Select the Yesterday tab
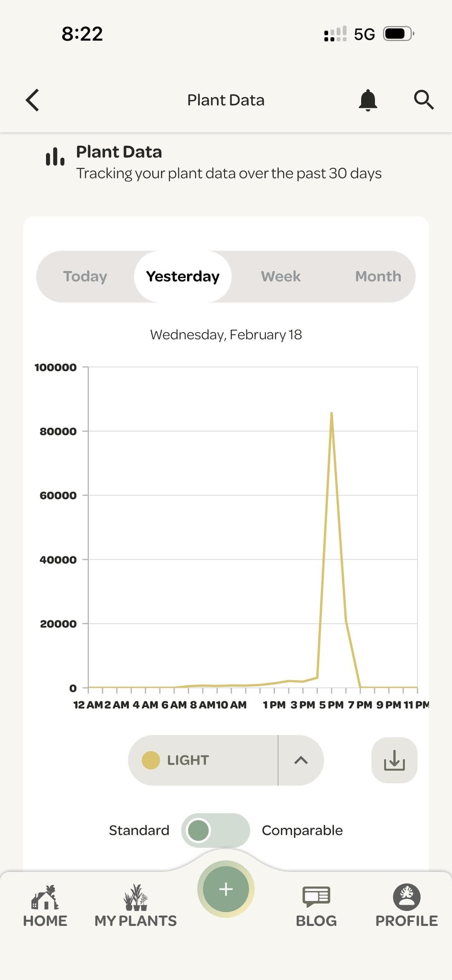452x980 pixels. [x=182, y=276]
